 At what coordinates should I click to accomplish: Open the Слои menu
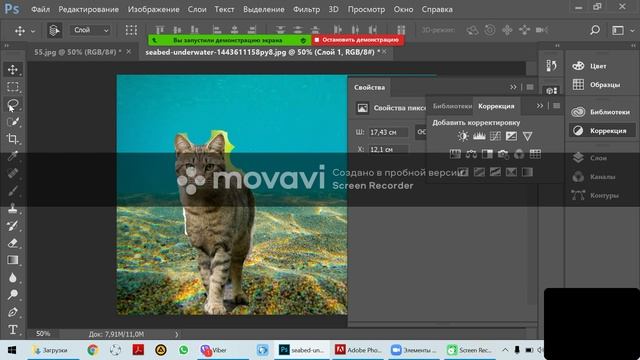pos(197,9)
